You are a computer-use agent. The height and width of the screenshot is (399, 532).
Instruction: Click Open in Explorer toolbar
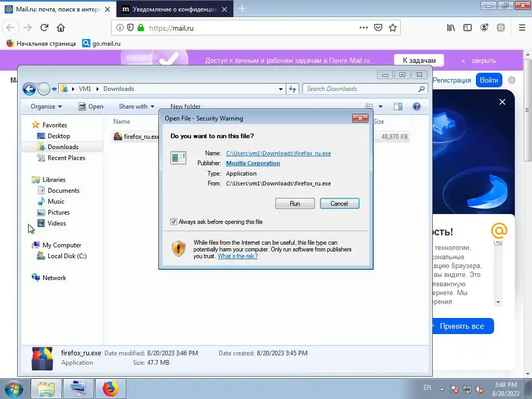91,107
